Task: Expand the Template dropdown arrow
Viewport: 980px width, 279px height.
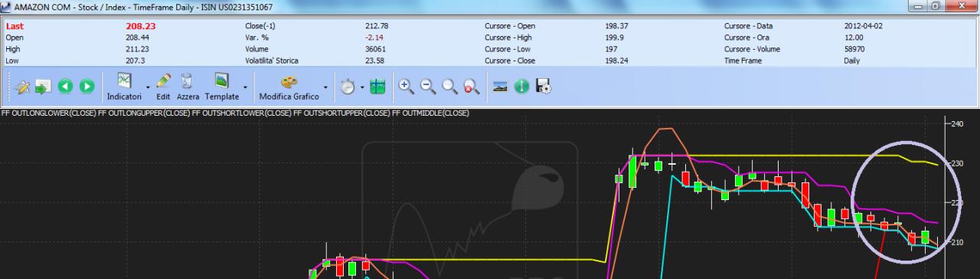Action: click(x=245, y=87)
